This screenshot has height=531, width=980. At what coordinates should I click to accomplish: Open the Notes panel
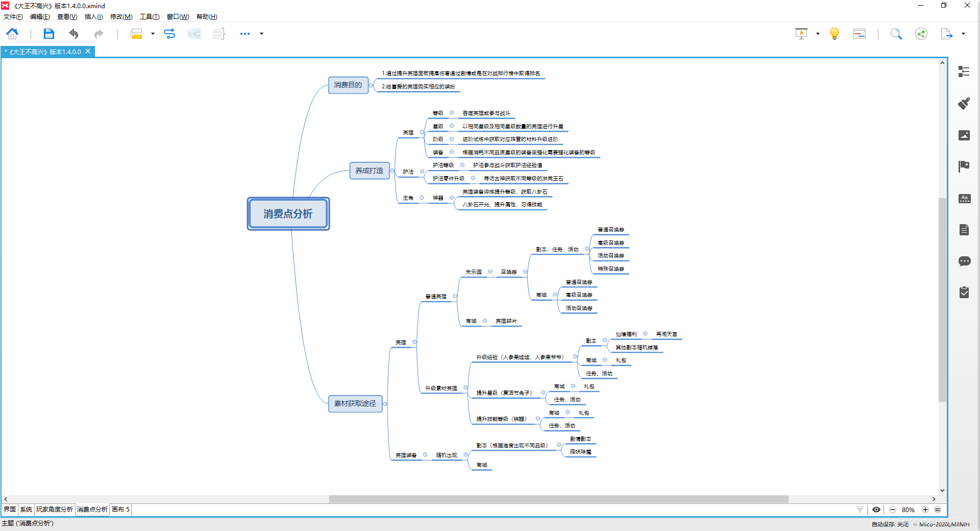point(964,230)
